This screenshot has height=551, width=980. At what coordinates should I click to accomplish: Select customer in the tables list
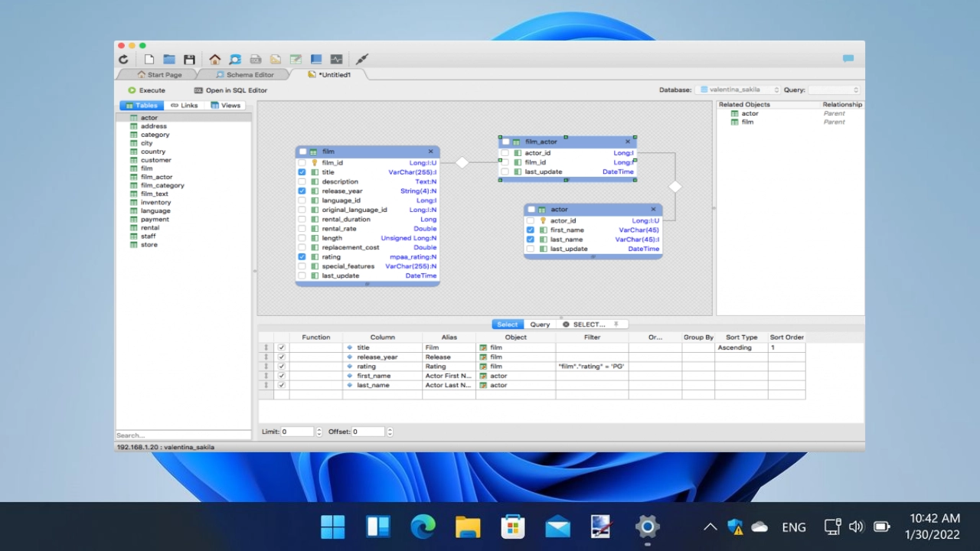pos(155,160)
